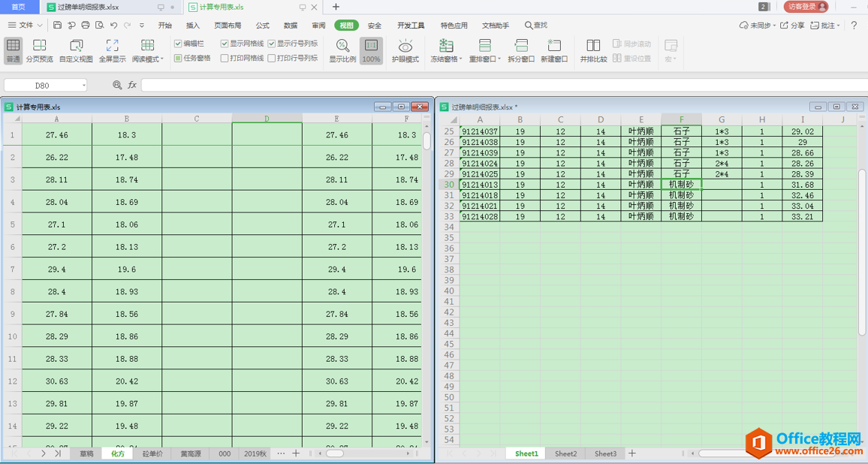This screenshot has height=464, width=868.
Task: Select the 砼单价 sheet tab
Action: 152,453
